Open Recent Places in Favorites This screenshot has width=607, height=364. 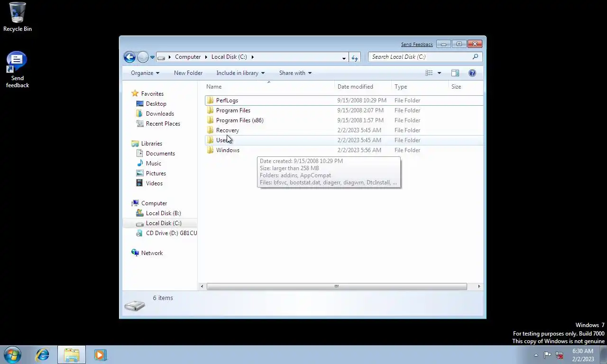coord(163,124)
